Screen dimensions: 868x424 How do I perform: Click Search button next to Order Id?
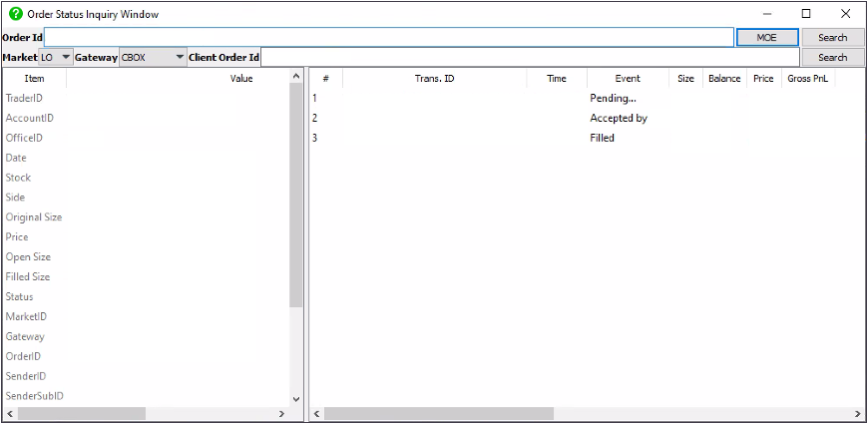(832, 37)
